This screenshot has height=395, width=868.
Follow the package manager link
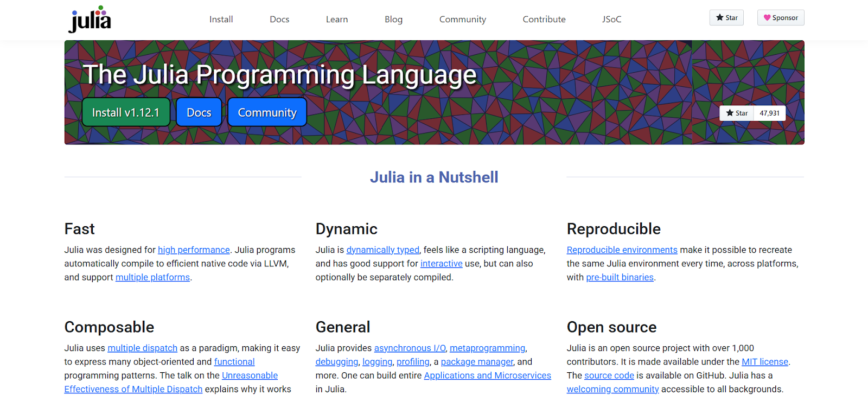click(477, 361)
